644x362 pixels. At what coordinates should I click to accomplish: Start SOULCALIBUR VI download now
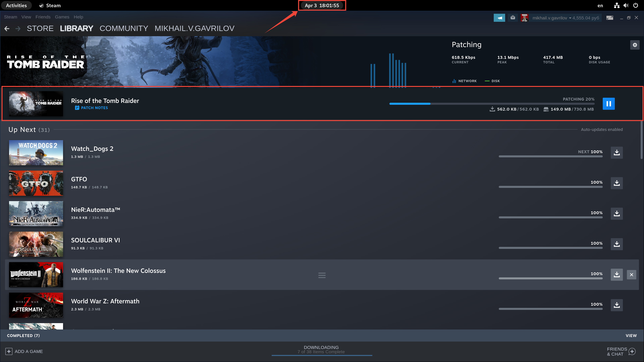tap(617, 244)
